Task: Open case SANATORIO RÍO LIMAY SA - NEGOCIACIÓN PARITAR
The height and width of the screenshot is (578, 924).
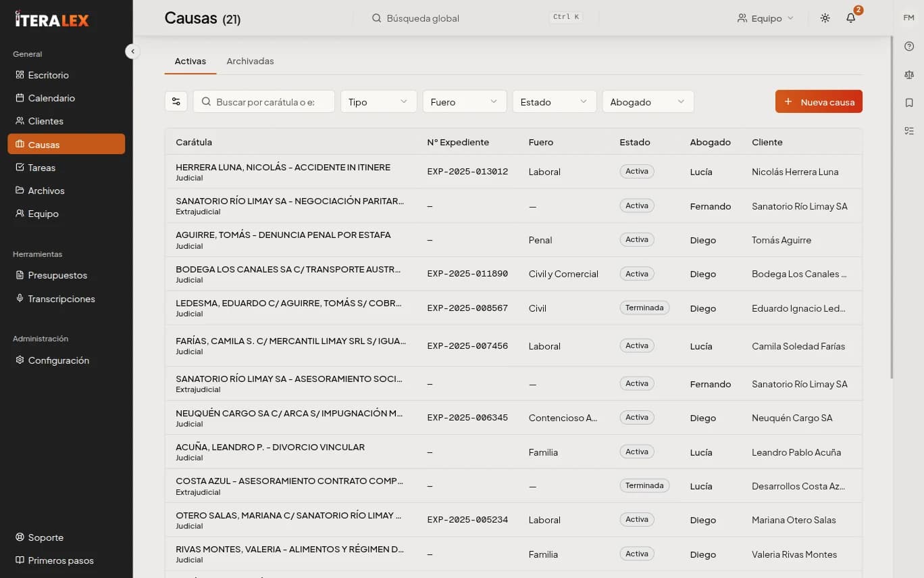Action: [x=290, y=201]
